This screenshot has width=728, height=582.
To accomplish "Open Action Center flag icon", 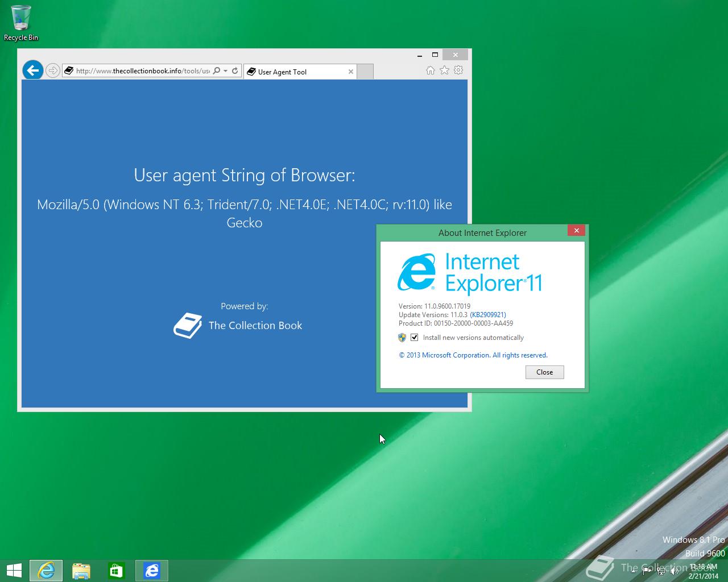I will click(647, 571).
